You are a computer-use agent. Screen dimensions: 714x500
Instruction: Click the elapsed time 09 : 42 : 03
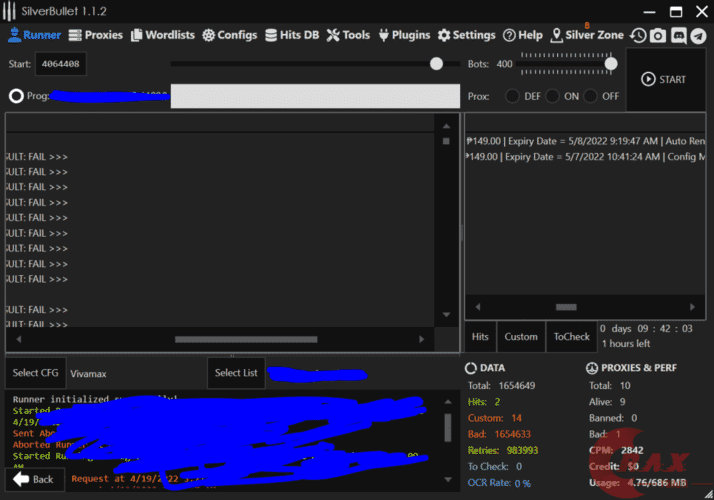(x=665, y=329)
